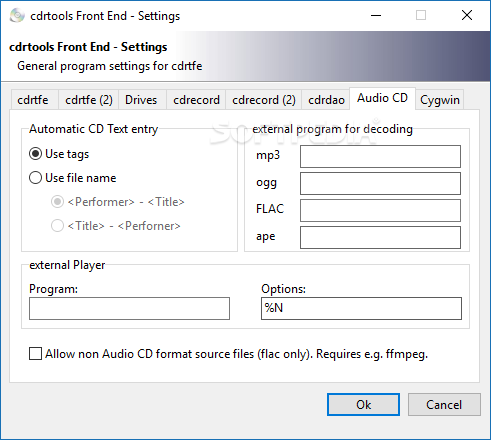Screen dimensions: 491x440
Task: Click the 'mp3' label
Action: coord(268,155)
